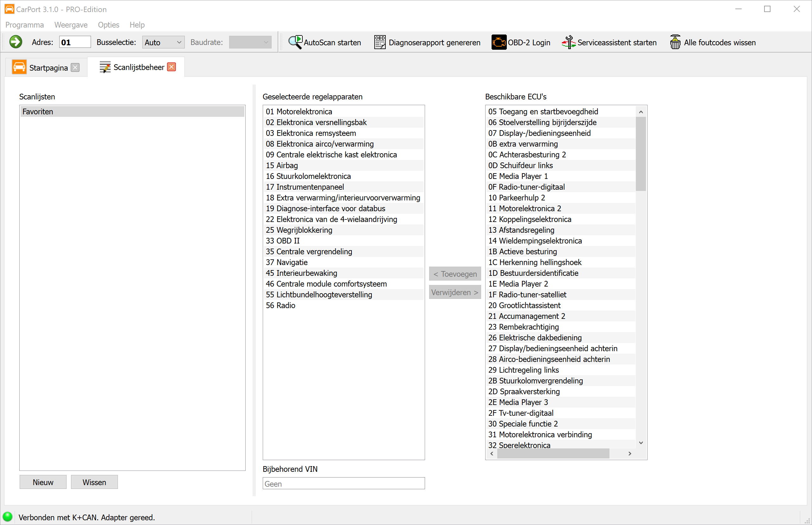Click trash icon for Alle foutcodes wissen
The height and width of the screenshot is (525, 812).
(675, 42)
